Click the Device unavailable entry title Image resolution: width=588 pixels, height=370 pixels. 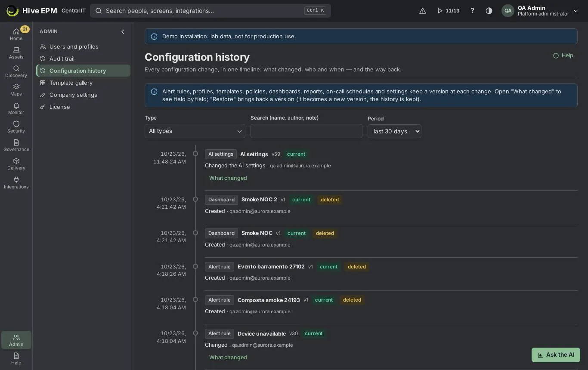point(262,334)
